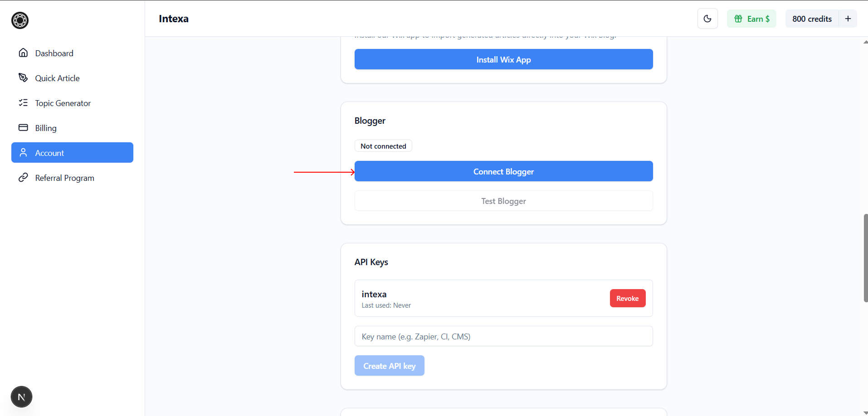The image size is (868, 416).
Task: Click the 800 credits label
Action: [812, 19]
